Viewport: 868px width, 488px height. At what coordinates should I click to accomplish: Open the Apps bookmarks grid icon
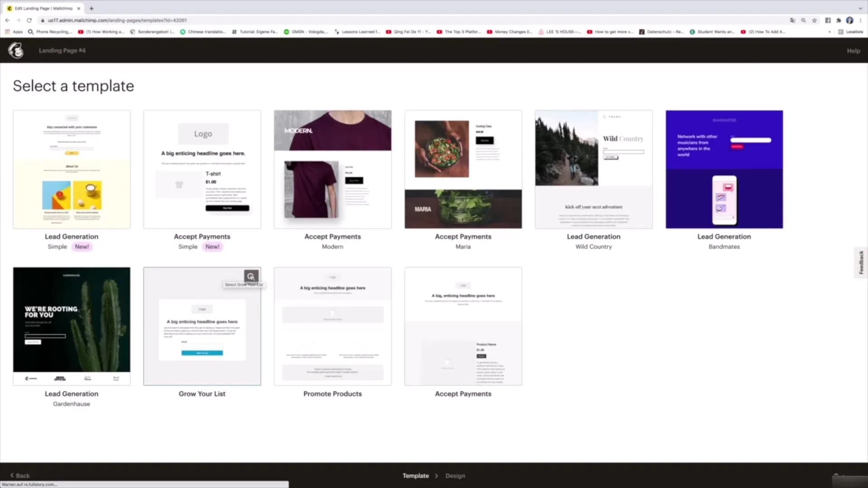13,32
